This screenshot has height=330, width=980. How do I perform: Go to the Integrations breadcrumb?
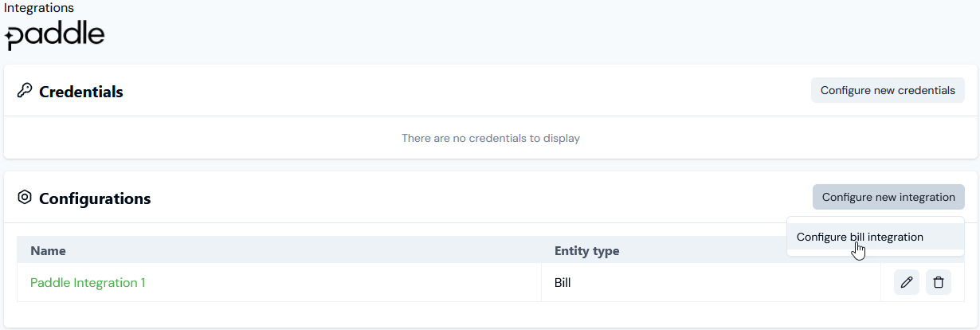pyautogui.click(x=39, y=8)
